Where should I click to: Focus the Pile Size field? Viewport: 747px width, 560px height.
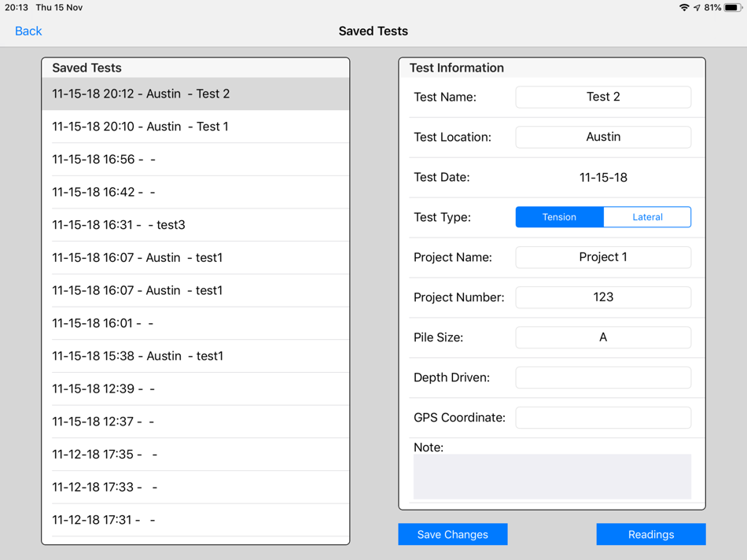tap(603, 337)
